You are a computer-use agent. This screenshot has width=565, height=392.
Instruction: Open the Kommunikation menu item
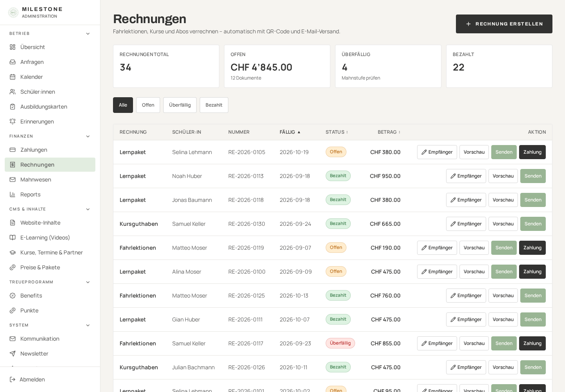[x=50, y=339]
